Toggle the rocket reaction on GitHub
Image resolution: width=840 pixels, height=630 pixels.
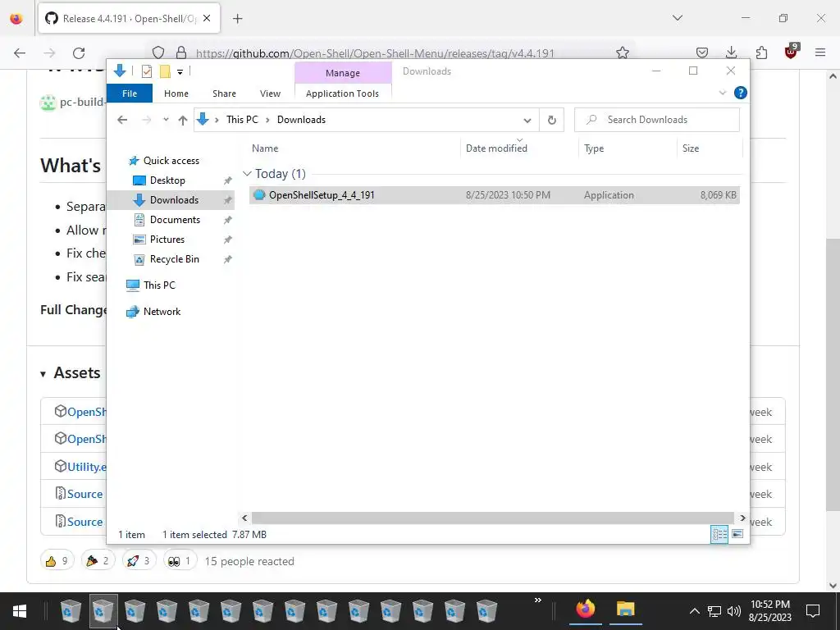(139, 561)
